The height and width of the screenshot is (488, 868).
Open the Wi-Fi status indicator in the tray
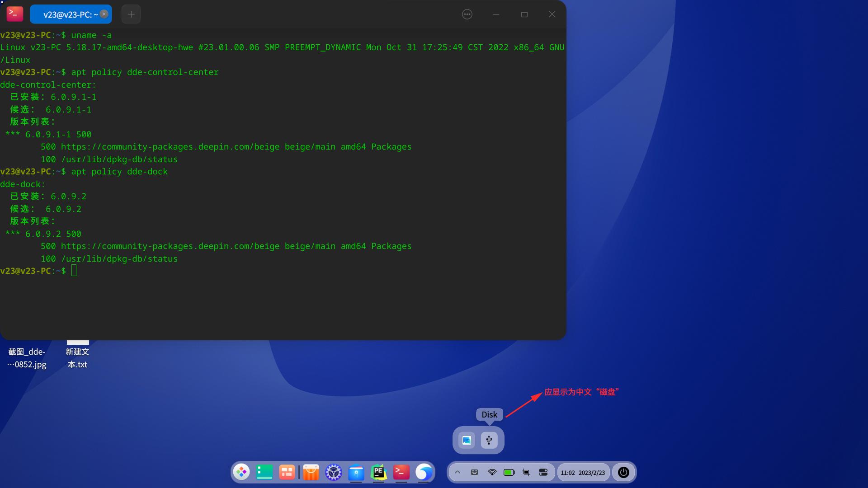click(x=491, y=472)
